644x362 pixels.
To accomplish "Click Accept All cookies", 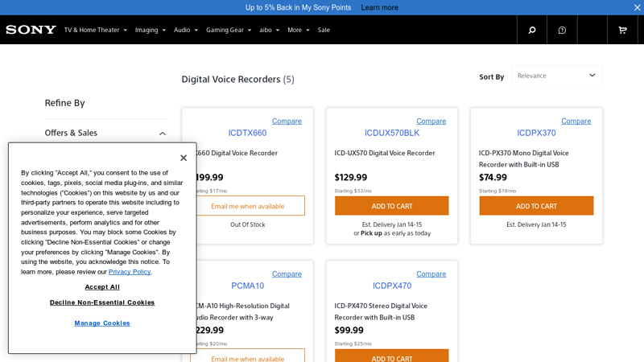I will (102, 287).
